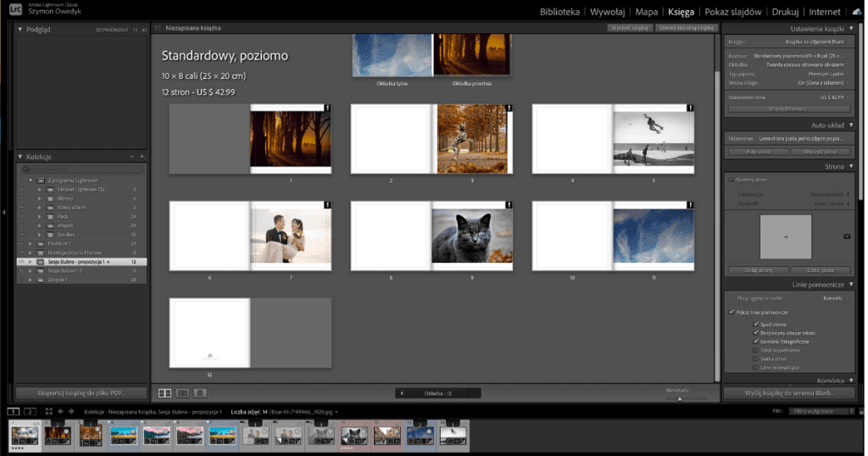Enable Numery stron checkbox
Screen dimensions: 868x456
[732, 180]
